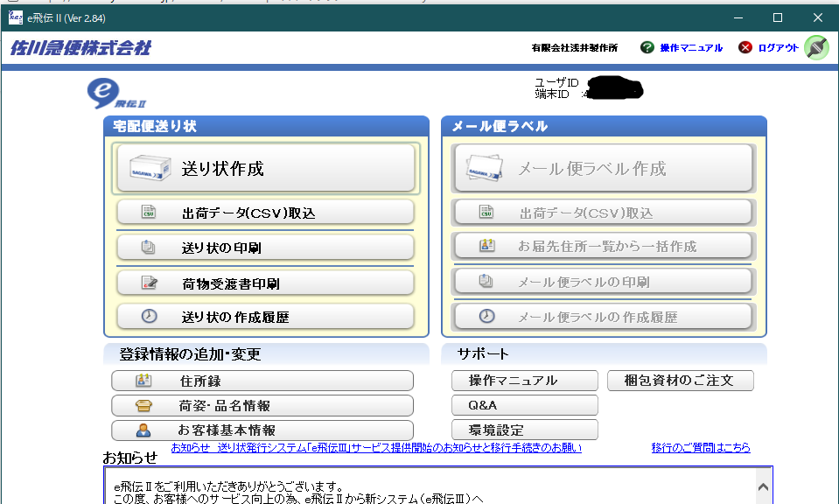Click the 登録情報の追加・変更 heading
839x504 pixels.
point(190,354)
